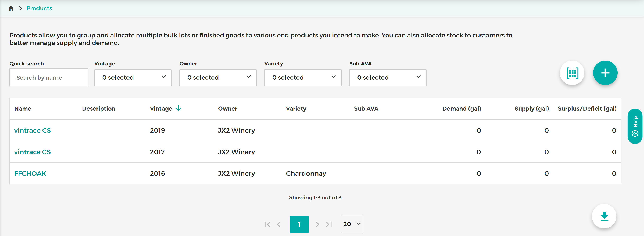The height and width of the screenshot is (236, 644).
Task: Open the Vintage filter dropdown
Action: 133,78
